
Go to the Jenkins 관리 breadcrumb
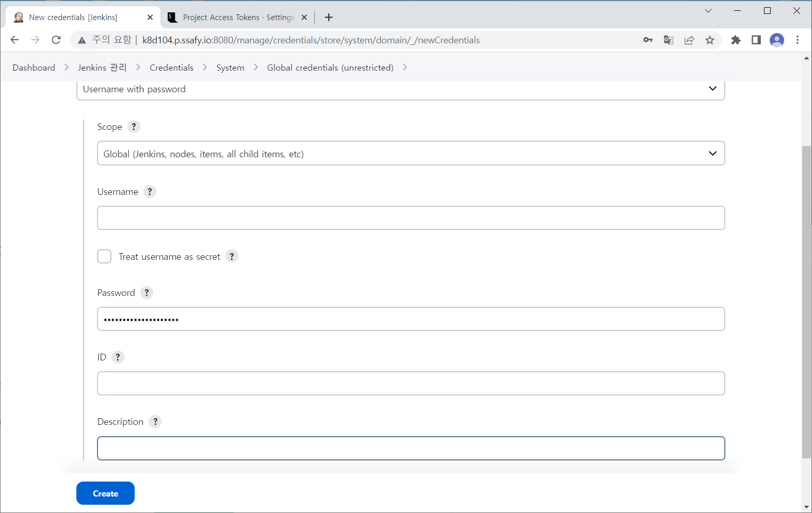[102, 68]
